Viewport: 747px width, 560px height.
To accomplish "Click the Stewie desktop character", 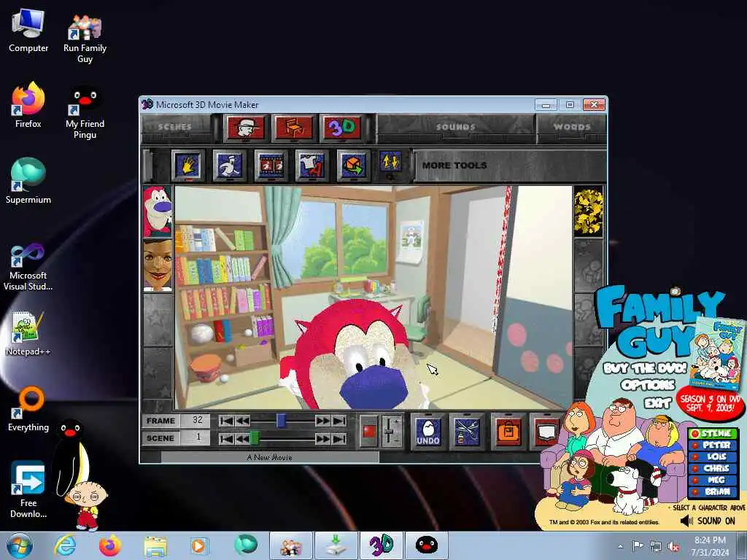I will point(88,506).
